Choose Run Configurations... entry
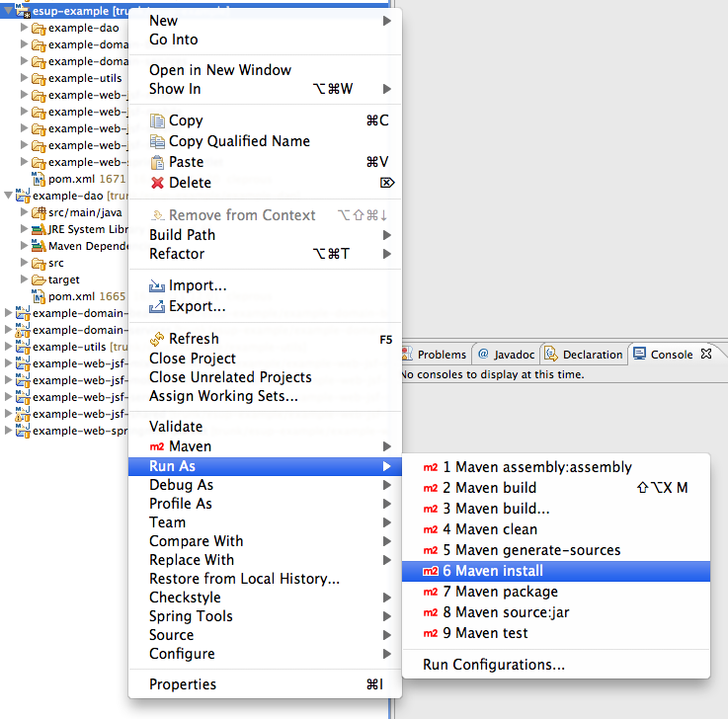 click(x=494, y=665)
